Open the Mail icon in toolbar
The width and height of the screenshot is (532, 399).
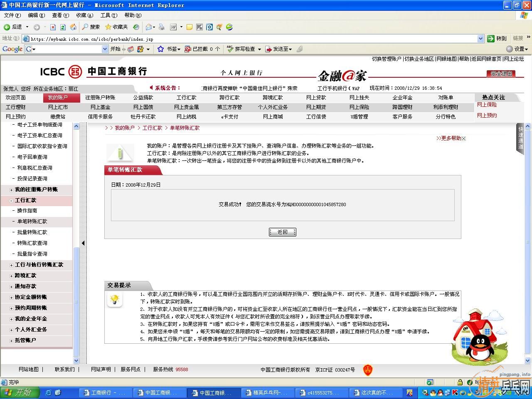149,27
